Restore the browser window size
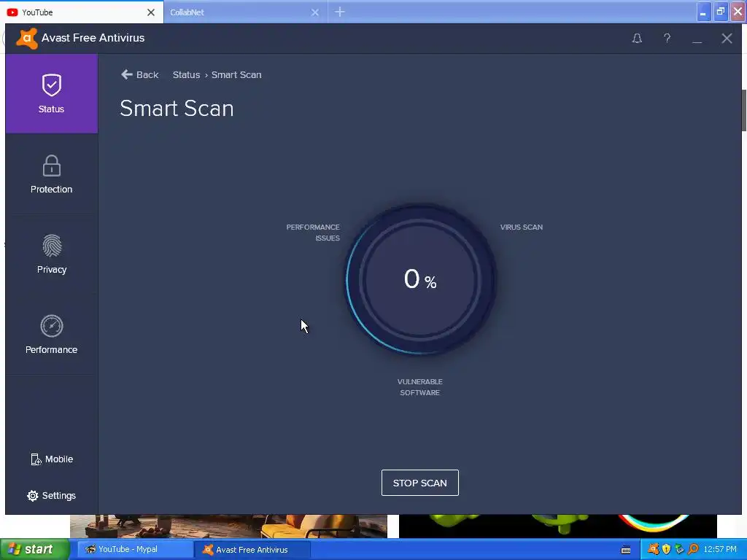 pos(720,12)
